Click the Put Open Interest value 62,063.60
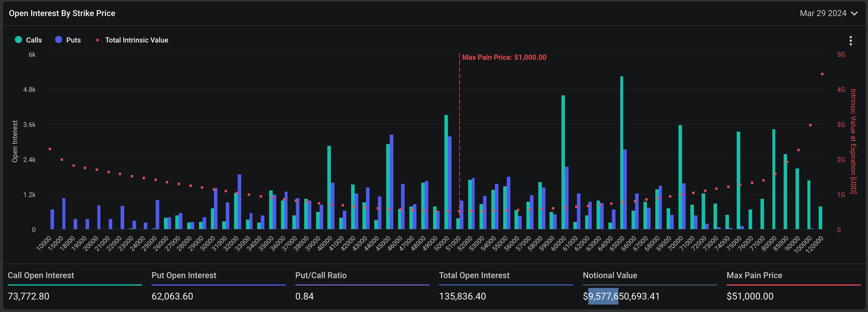 pyautogui.click(x=172, y=296)
